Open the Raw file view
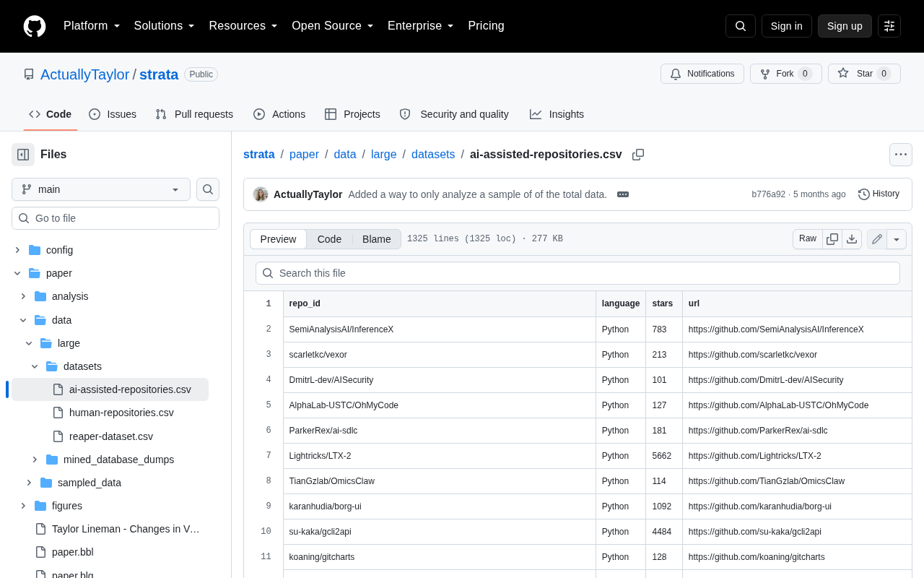 click(808, 239)
